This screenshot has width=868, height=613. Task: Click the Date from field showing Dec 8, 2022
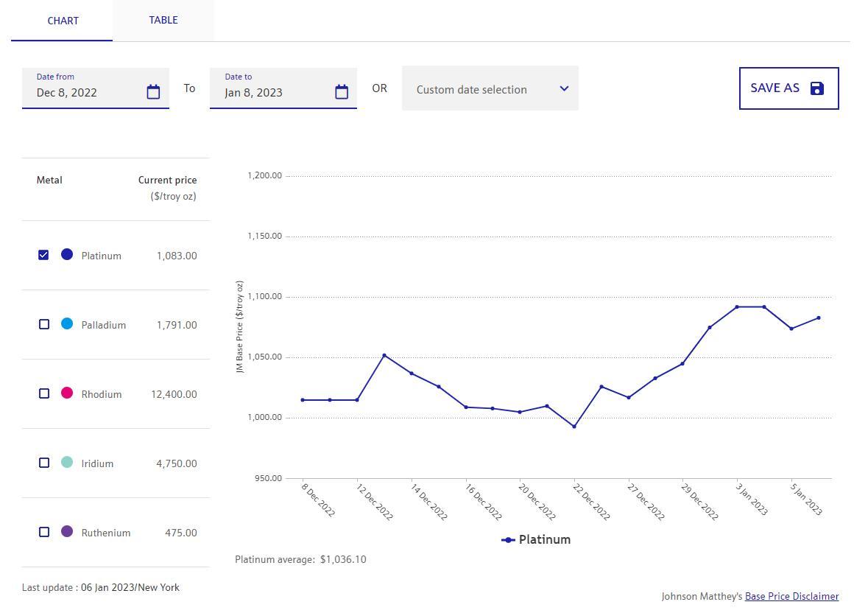point(85,92)
